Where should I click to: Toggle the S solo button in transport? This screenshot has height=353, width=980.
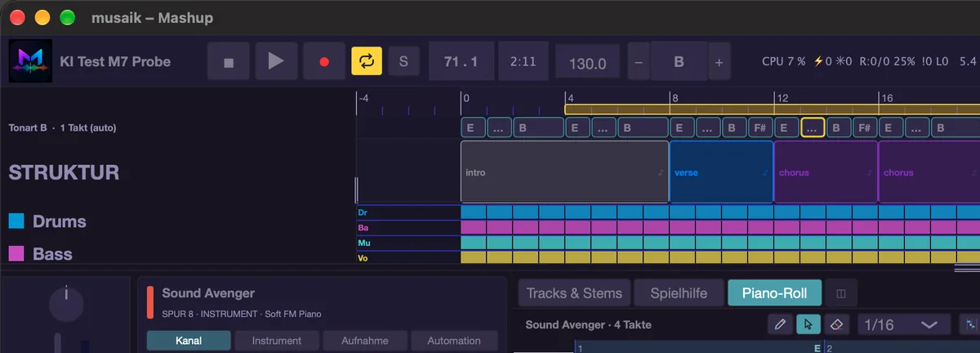pyautogui.click(x=403, y=61)
